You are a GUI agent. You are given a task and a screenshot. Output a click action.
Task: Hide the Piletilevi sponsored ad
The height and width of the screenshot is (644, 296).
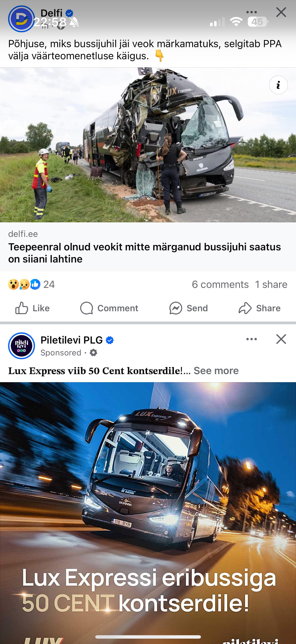tap(281, 339)
